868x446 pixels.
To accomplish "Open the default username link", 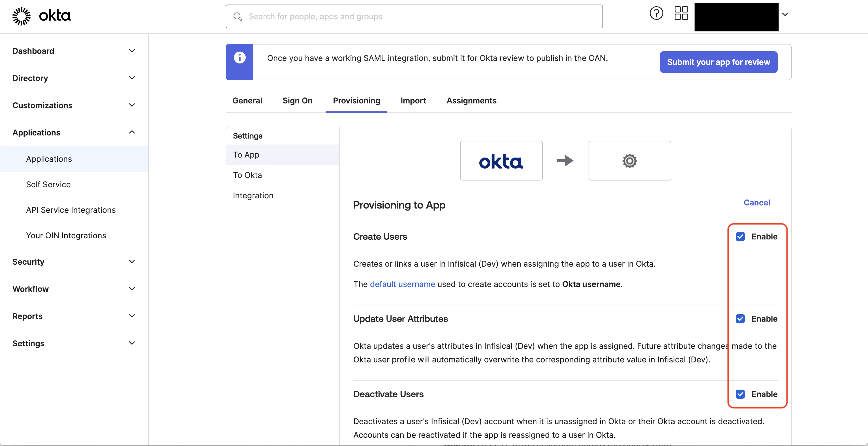I will coord(402,284).
